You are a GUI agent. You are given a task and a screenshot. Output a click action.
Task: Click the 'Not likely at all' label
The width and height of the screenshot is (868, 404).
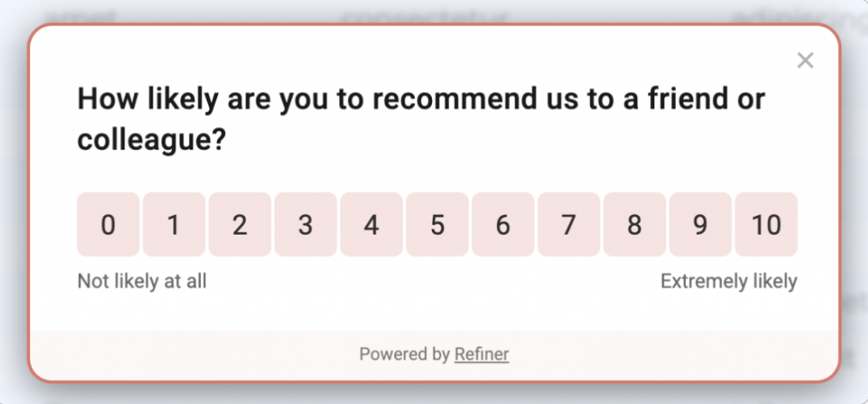click(142, 282)
